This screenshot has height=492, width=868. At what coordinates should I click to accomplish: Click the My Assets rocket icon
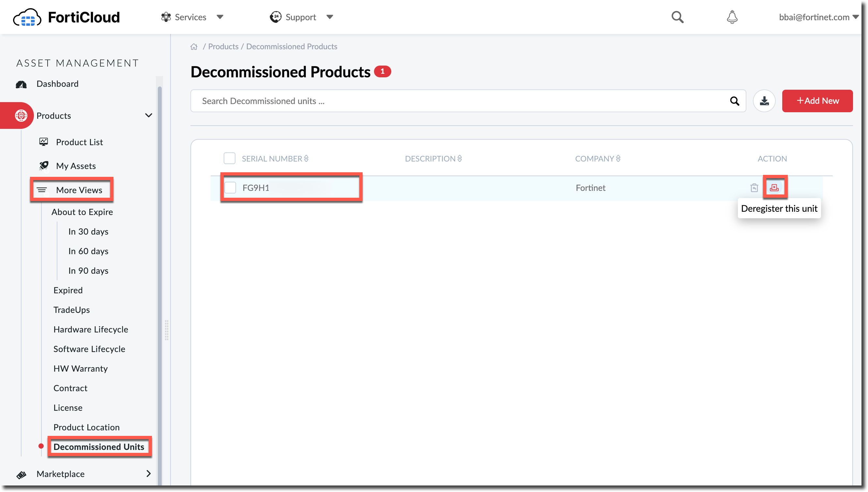coord(44,166)
